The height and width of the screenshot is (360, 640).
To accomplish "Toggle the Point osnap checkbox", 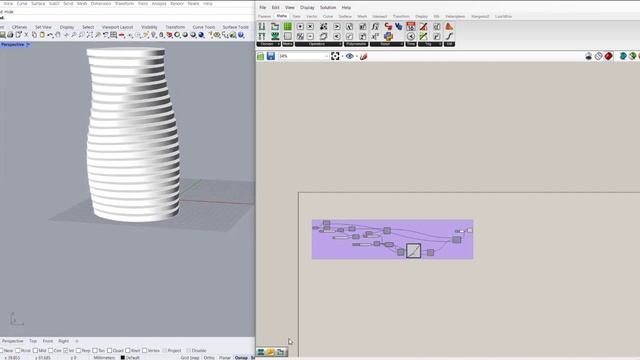I will click(18, 351).
